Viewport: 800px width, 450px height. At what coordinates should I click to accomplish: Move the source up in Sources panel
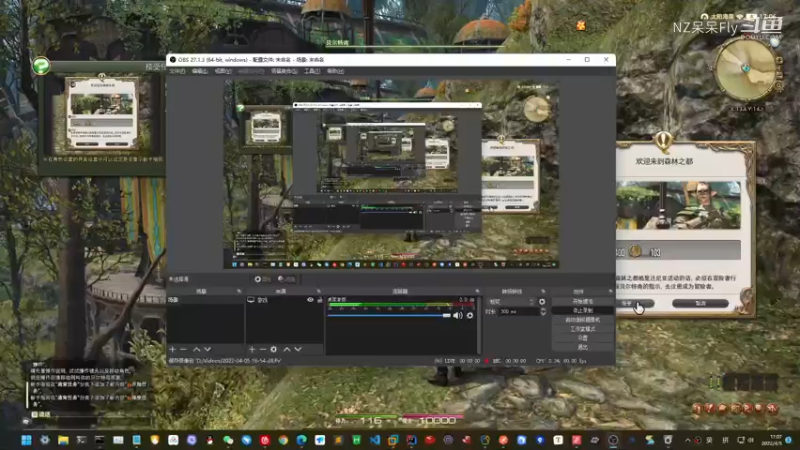287,349
